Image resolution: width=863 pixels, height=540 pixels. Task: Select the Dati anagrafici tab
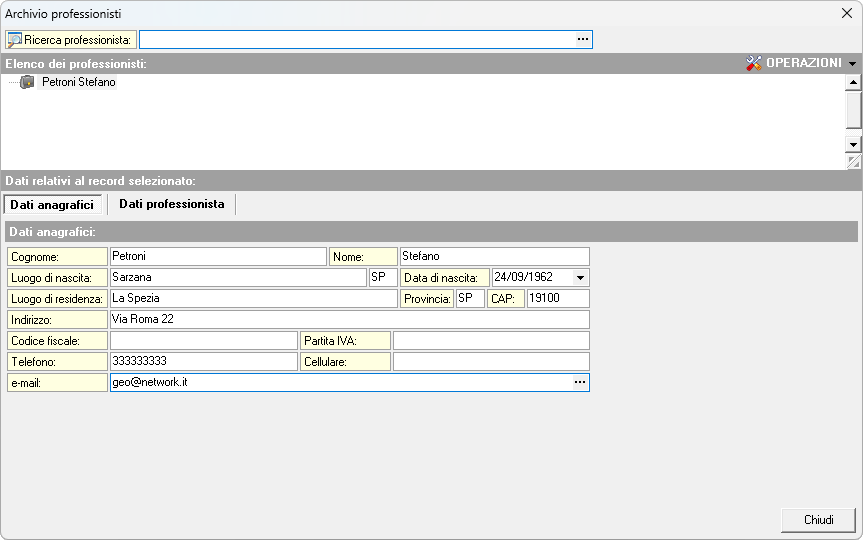coord(52,205)
